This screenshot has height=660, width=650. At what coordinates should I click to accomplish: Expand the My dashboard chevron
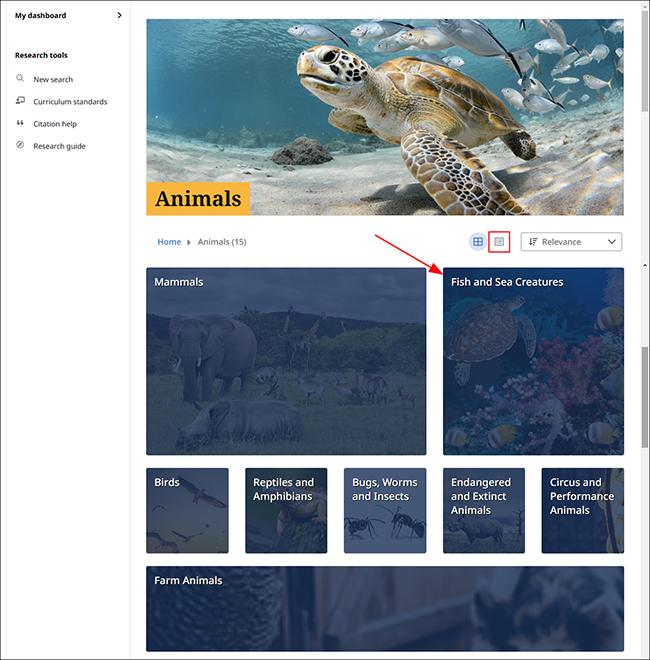coord(120,15)
